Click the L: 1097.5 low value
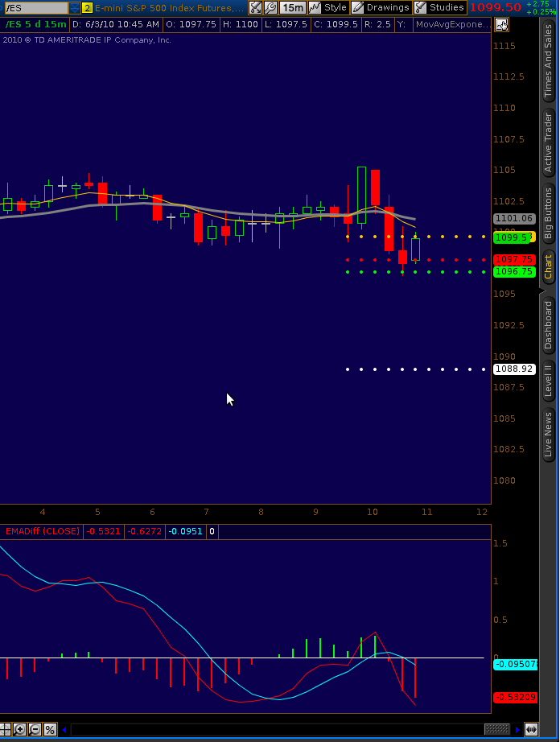Viewport: 560px width, 742px height. click(x=285, y=24)
